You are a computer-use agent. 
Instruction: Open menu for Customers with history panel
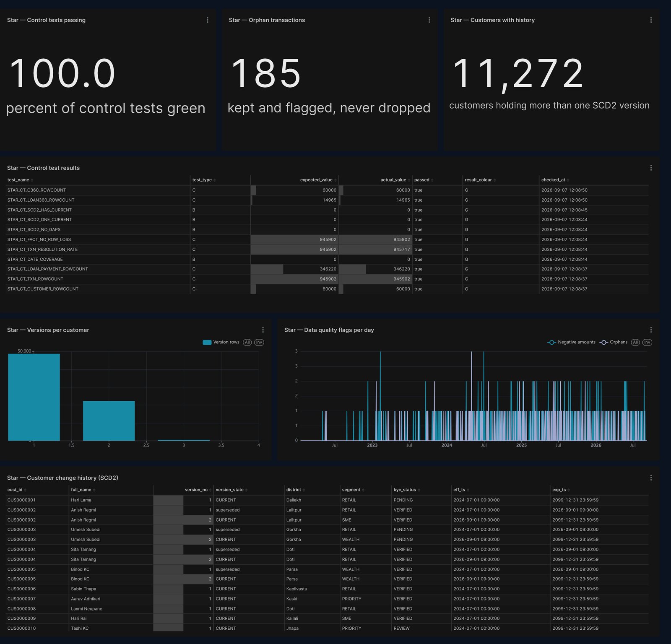coord(651,20)
